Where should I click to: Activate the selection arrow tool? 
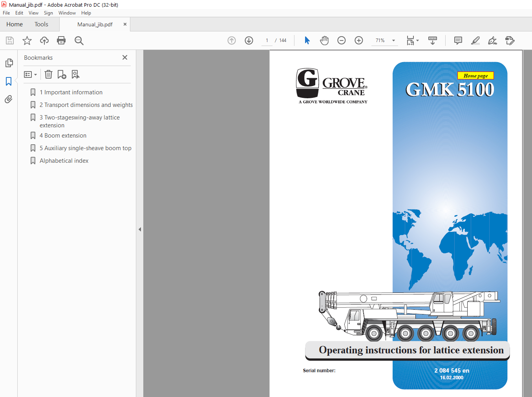tap(307, 40)
